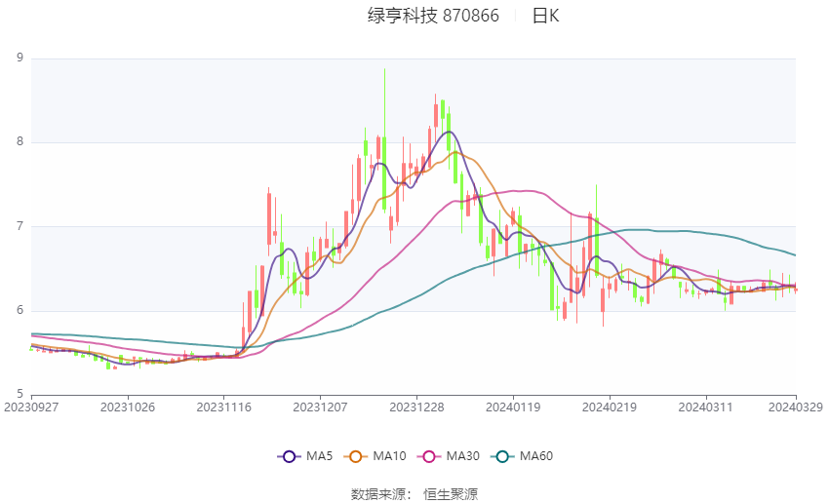829x504 pixels.
Task: Click the chart title 绿亨科技 870866
Action: (433, 16)
